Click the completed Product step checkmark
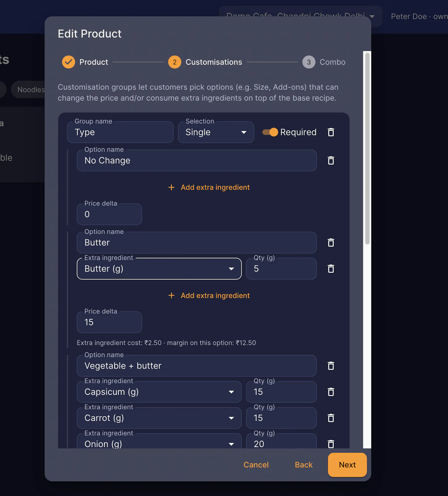The width and height of the screenshot is (448, 496). [69, 62]
